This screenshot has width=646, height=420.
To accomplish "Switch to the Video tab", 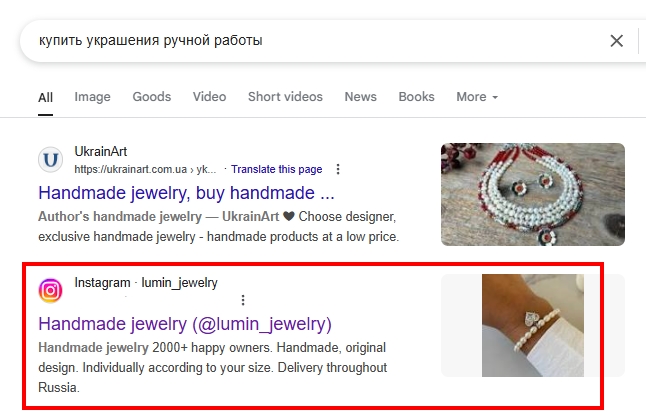I will (209, 97).
